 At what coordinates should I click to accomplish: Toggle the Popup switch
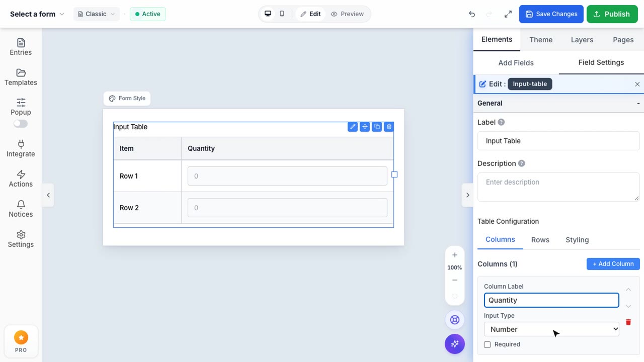(x=21, y=124)
